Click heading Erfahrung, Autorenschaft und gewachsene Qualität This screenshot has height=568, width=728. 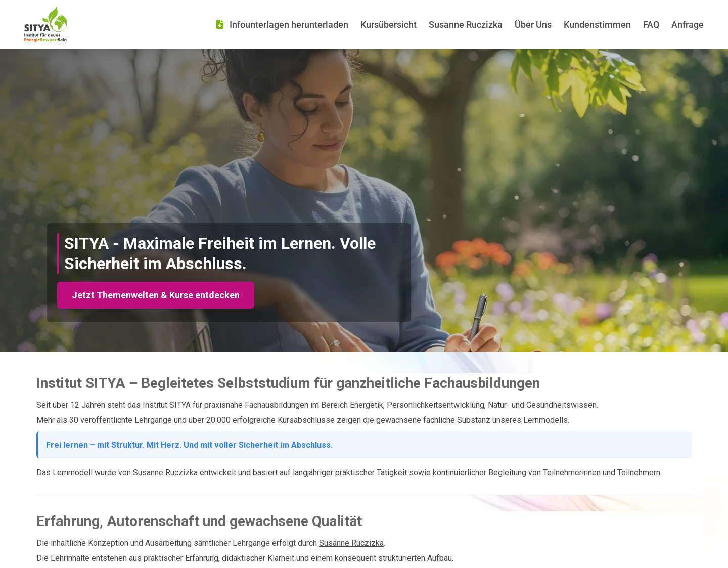[x=199, y=521]
